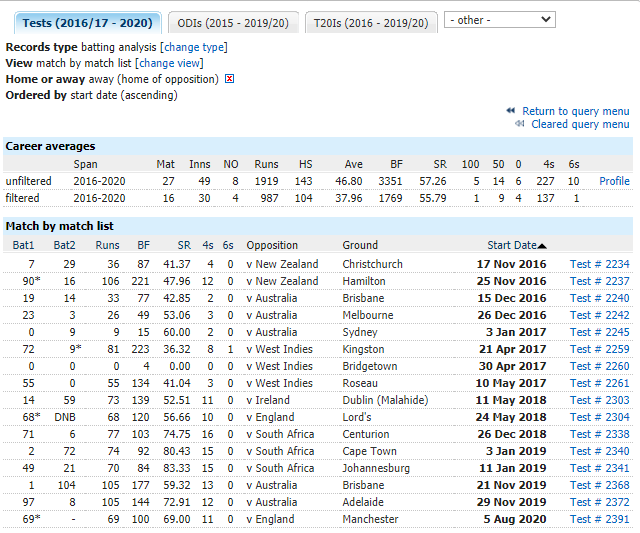Switch to the T20Is (2016 - 2019/20) tab
Image resolution: width=640 pixels, height=533 pixels.
(x=371, y=22)
